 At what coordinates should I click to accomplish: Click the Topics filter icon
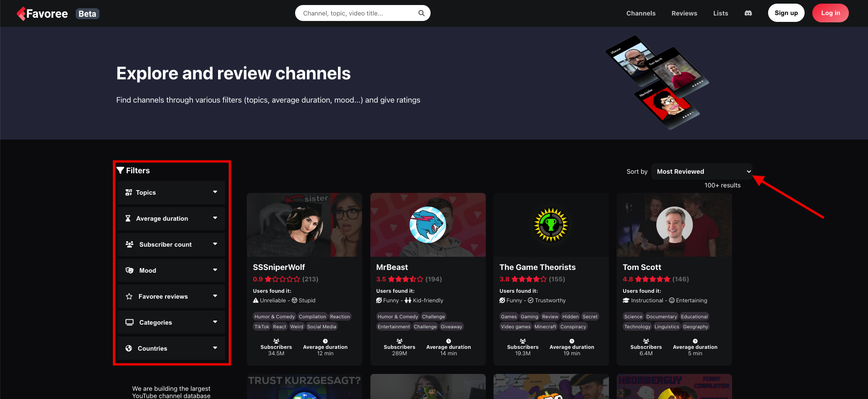point(129,192)
